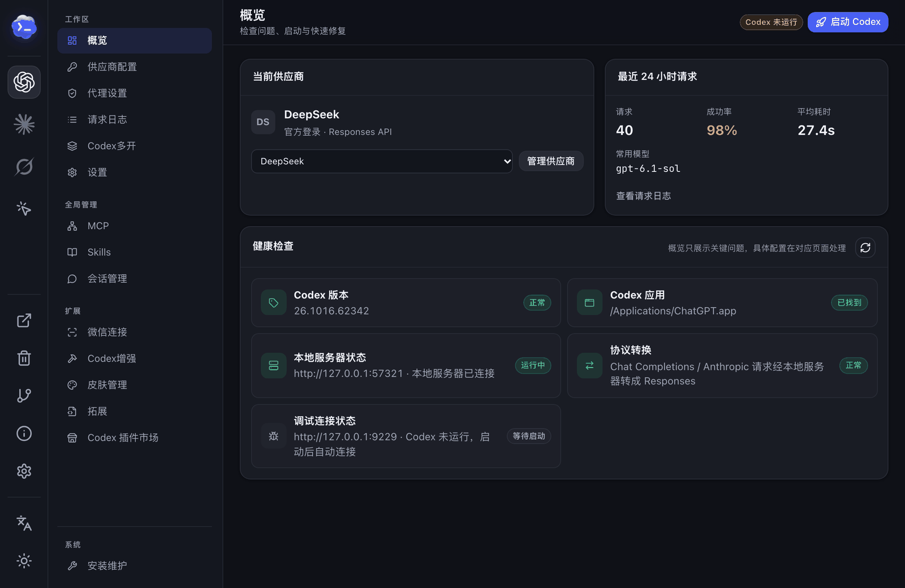Open 拓展 in the sidebar
Image resolution: width=905 pixels, height=588 pixels.
click(135, 411)
